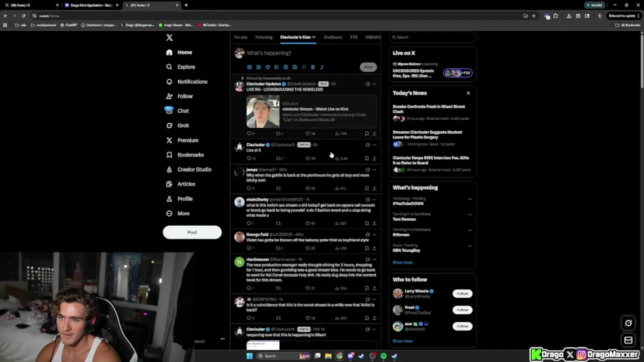Image resolution: width=644 pixels, height=362 pixels.
Task: Add media to the new post
Action: (x=249, y=67)
